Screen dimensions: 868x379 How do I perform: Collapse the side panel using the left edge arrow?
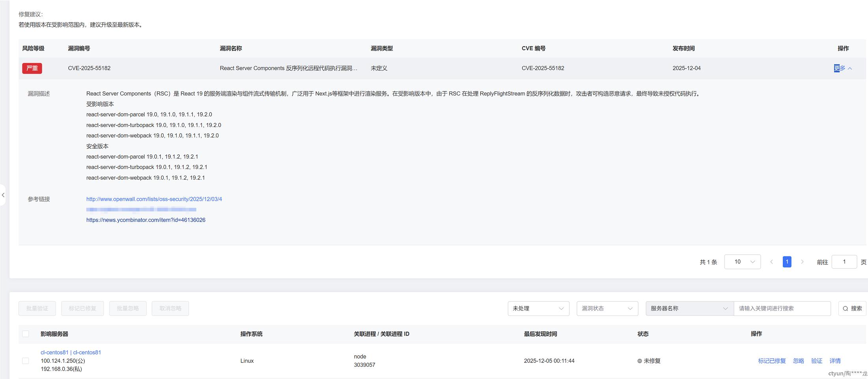pyautogui.click(x=3, y=195)
